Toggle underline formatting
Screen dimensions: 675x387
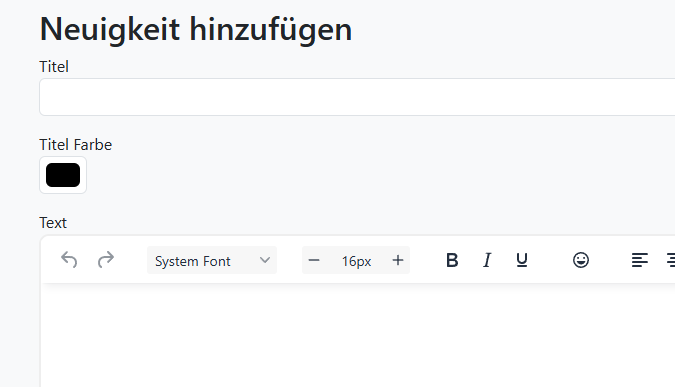click(x=522, y=260)
